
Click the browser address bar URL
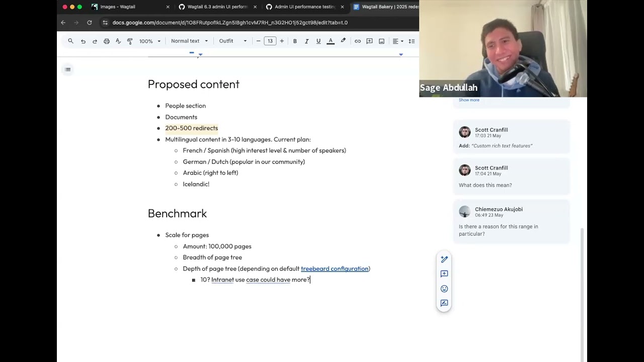click(x=230, y=23)
